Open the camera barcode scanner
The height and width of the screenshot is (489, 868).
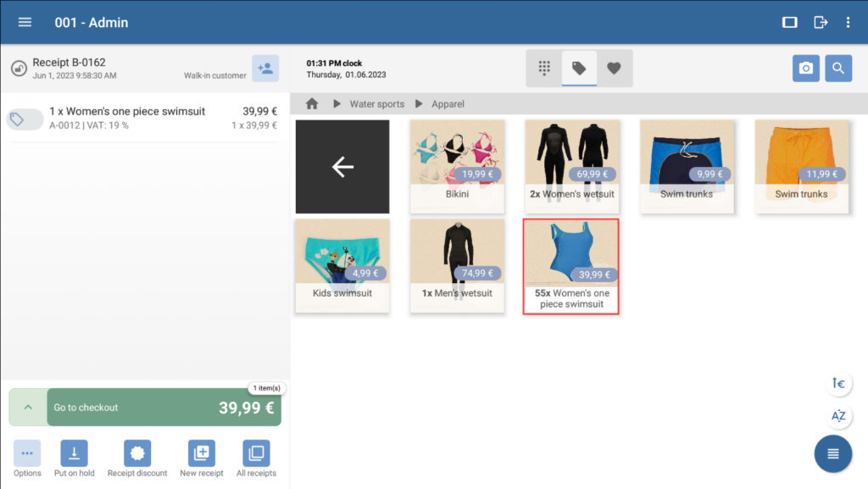pyautogui.click(x=806, y=69)
